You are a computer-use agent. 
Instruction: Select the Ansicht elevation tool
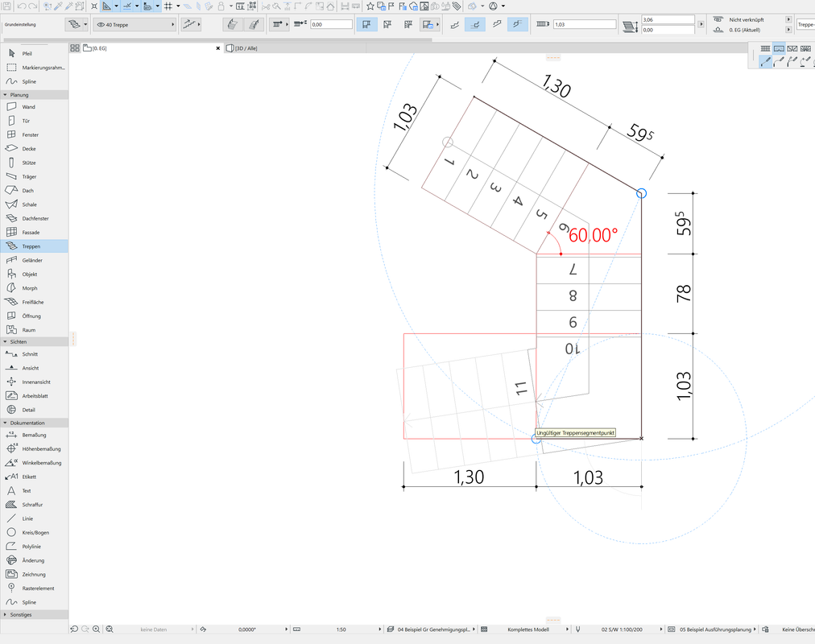(x=35, y=368)
